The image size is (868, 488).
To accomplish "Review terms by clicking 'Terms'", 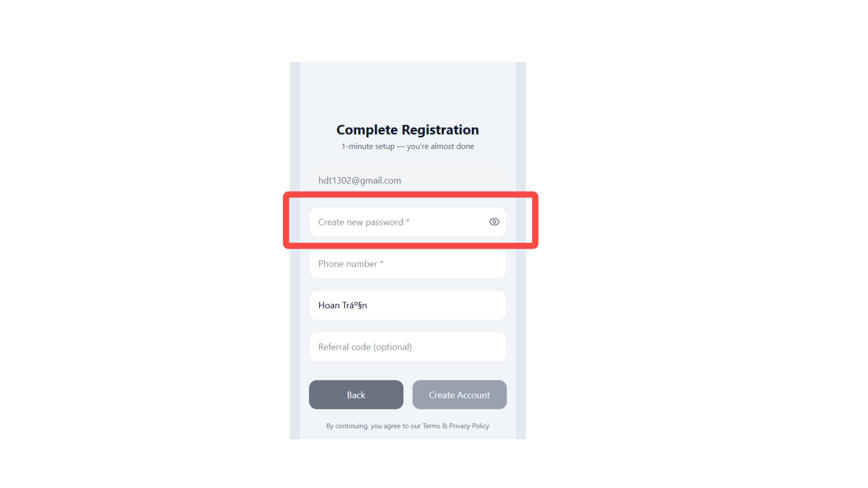I will click(x=431, y=426).
